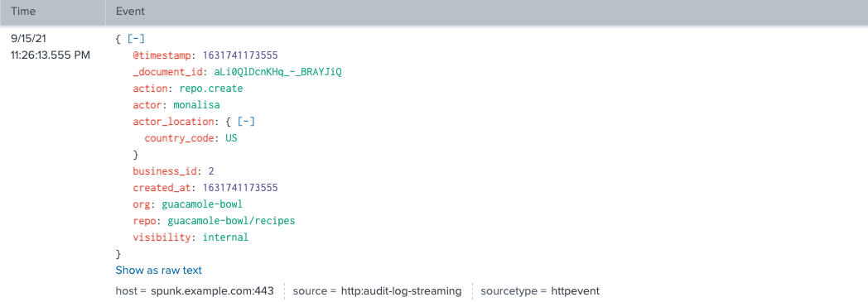Click event time 11:26:13.555 PM
This screenshot has height=302, width=868.
(51, 56)
